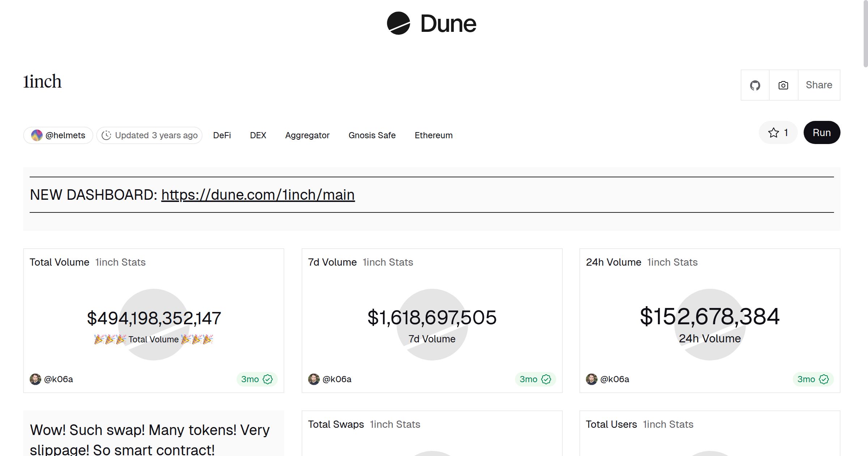Viewport: 868px width, 456px height.
Task: Open the @helmets author profile chip
Action: point(59,135)
